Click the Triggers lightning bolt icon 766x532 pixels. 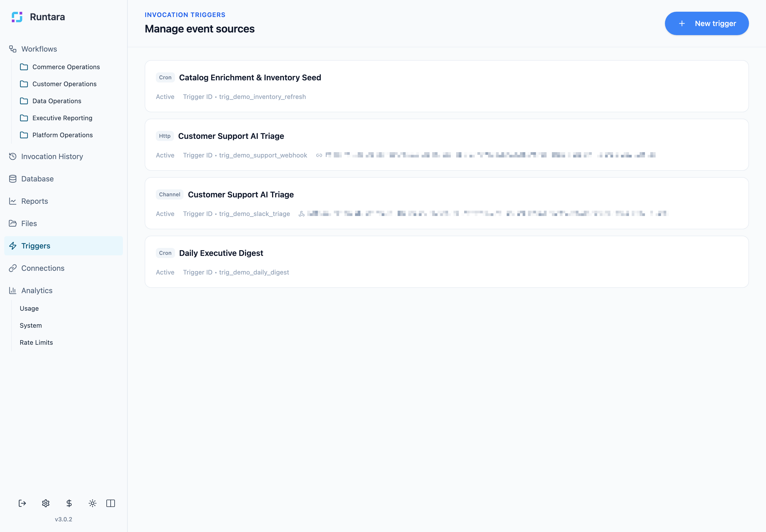[x=13, y=246]
